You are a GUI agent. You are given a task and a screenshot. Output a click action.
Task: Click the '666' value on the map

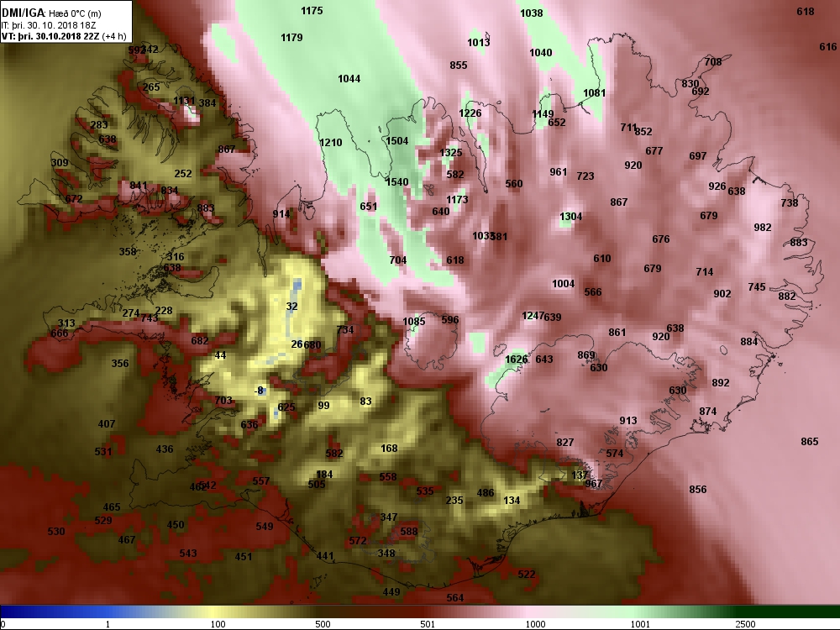(x=60, y=333)
